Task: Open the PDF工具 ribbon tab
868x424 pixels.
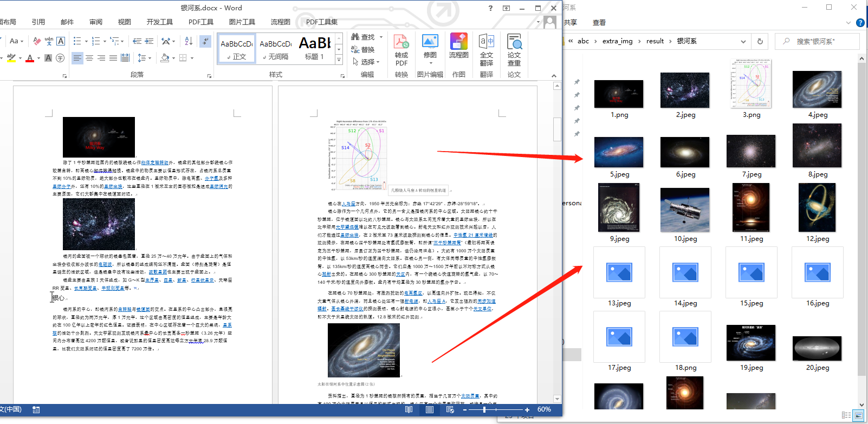Action: click(x=200, y=22)
